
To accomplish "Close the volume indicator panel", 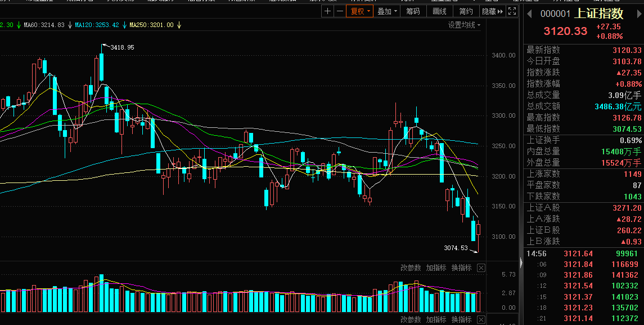I will coord(481,268).
